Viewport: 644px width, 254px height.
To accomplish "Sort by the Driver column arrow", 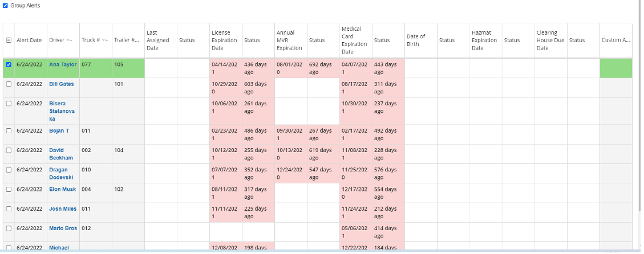I will tap(70, 40).
